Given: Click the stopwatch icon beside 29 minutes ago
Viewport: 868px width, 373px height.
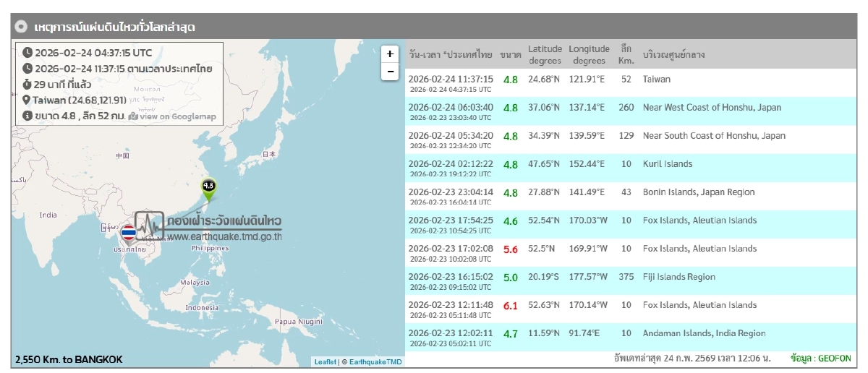Looking at the screenshot, I should (27, 84).
